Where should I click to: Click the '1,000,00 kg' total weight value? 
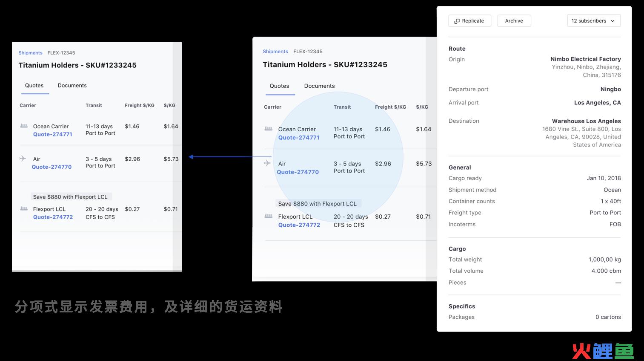point(605,260)
